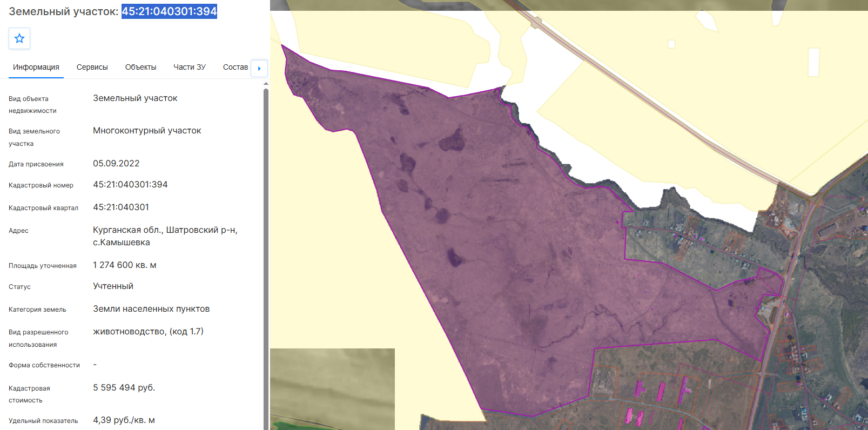Click unit rate 4,39 руб./кв. м

(124, 420)
